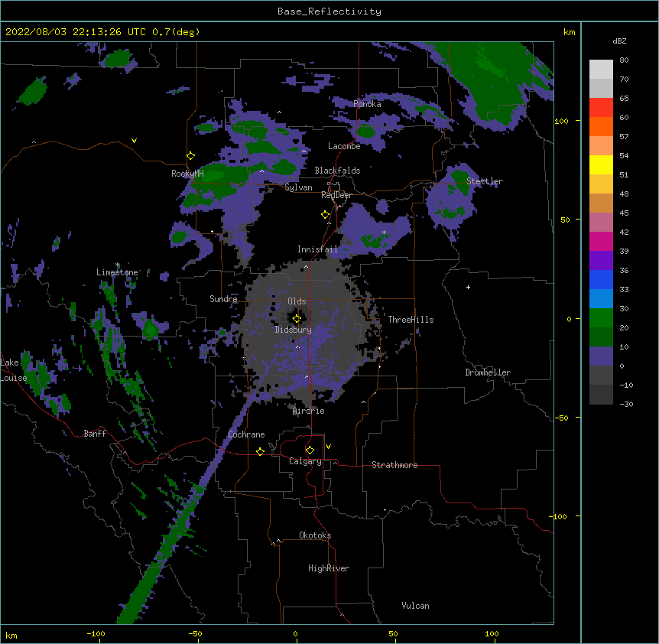
Task: Select the radar site diamond between Olds and Didsbury
Action: (x=297, y=319)
